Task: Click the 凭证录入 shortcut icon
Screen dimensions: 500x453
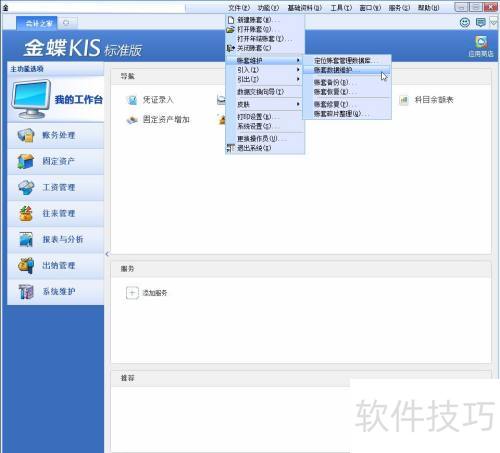Action: [132, 100]
